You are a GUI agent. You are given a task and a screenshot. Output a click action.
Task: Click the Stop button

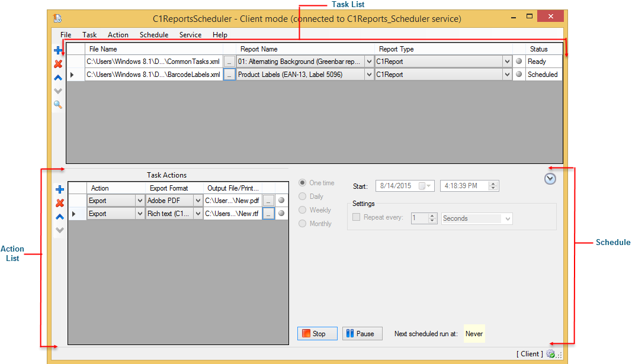(317, 333)
